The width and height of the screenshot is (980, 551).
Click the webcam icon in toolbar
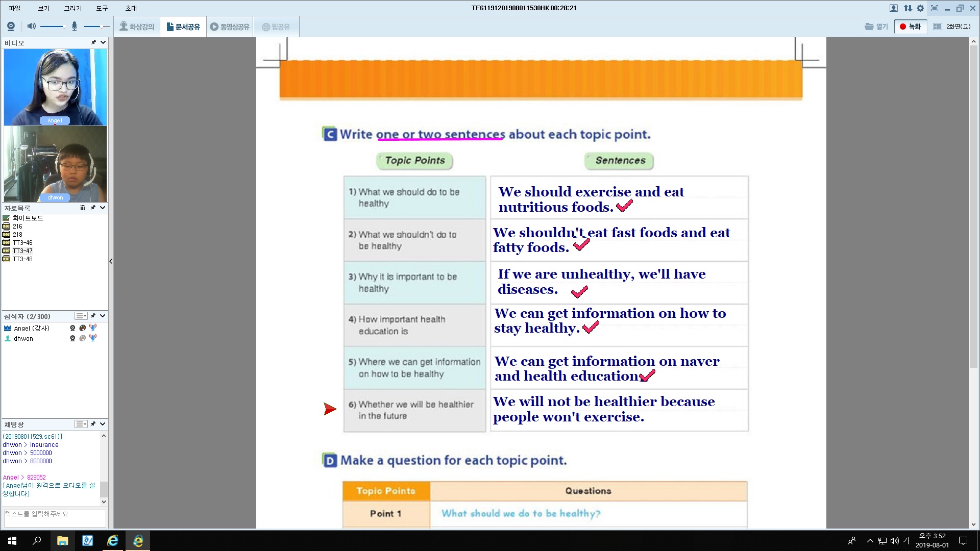[11, 27]
